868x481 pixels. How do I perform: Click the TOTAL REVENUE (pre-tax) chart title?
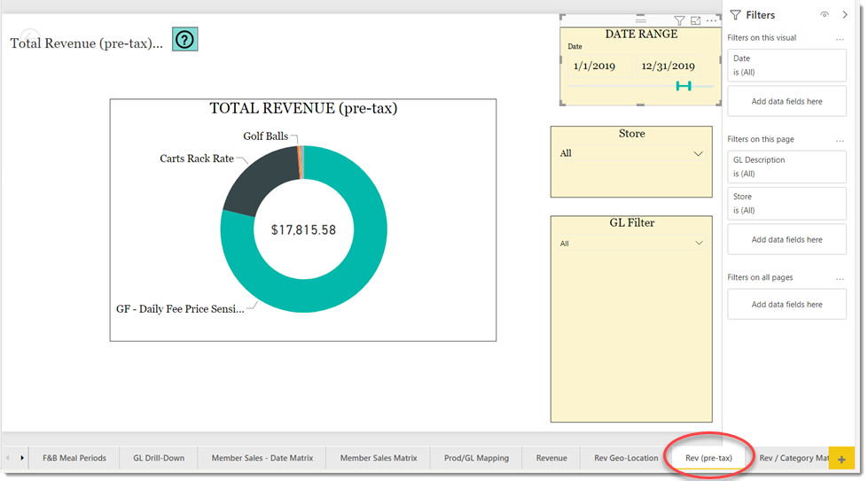click(303, 108)
